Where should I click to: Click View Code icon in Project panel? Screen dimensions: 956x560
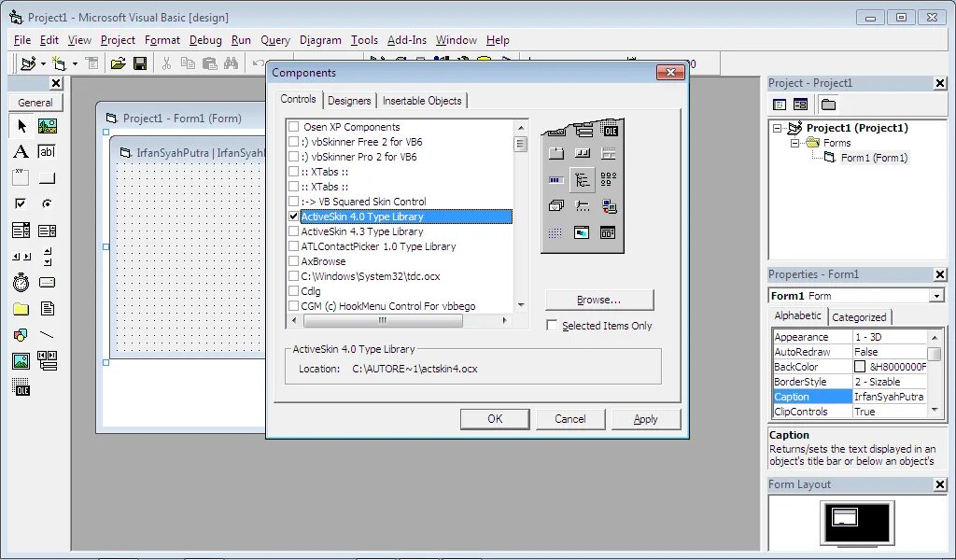coord(780,105)
